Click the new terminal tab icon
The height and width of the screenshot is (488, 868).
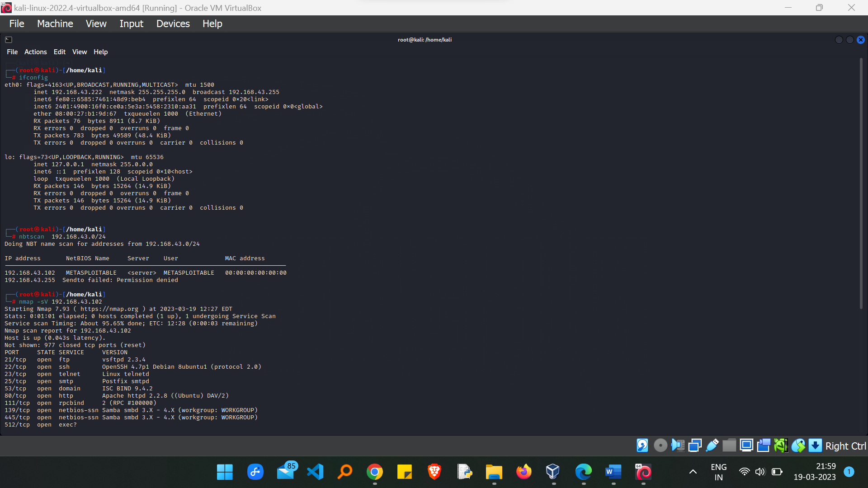tap(9, 40)
